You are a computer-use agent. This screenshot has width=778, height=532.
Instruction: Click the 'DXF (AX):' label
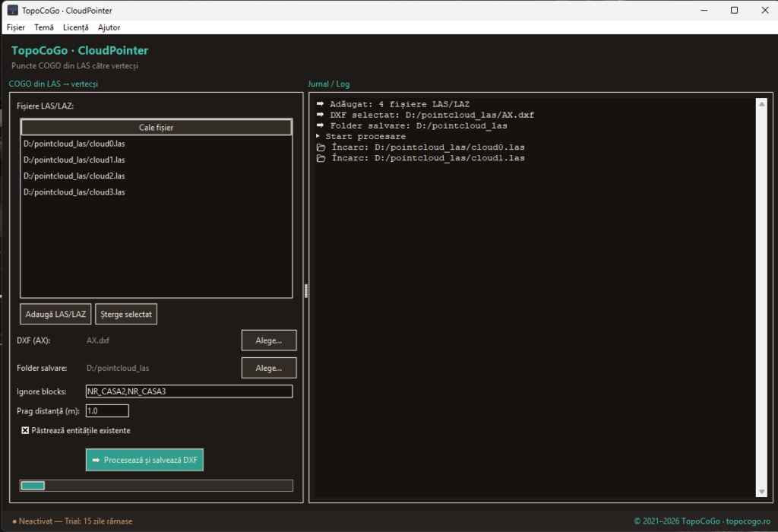(x=33, y=340)
